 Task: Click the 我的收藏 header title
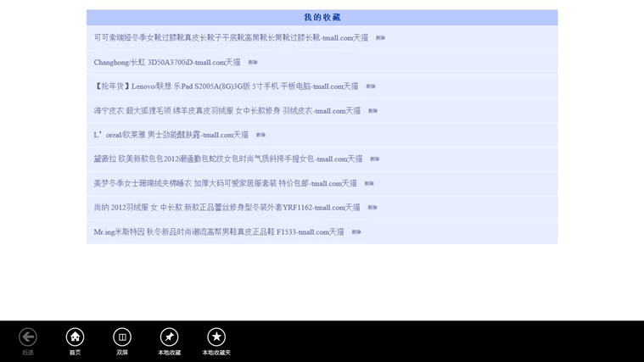pos(322,17)
